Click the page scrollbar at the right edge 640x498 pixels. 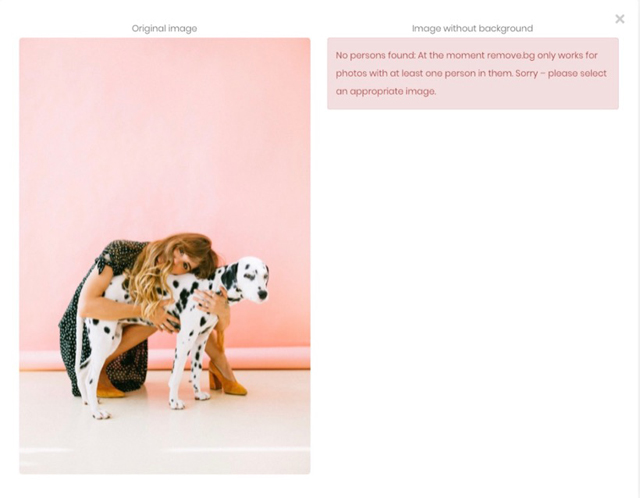(x=638, y=249)
